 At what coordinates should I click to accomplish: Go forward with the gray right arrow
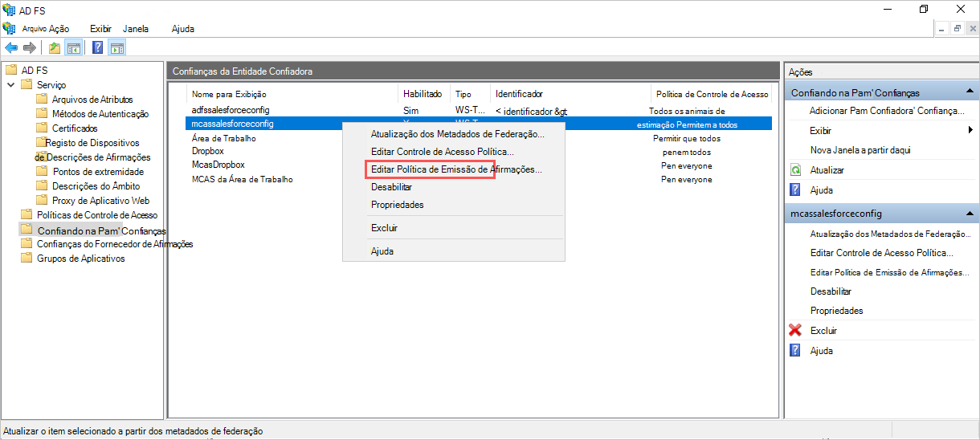click(29, 48)
